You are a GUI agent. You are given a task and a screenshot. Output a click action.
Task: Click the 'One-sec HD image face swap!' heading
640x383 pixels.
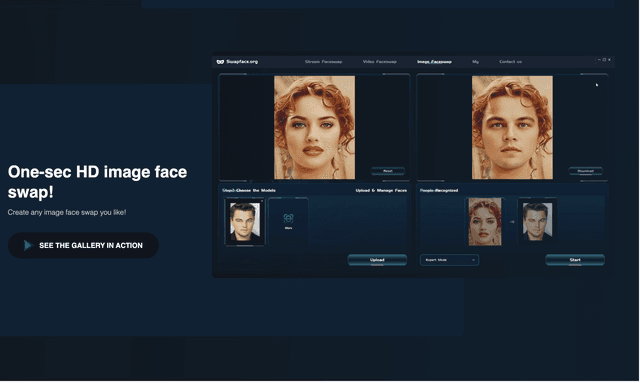(97, 182)
